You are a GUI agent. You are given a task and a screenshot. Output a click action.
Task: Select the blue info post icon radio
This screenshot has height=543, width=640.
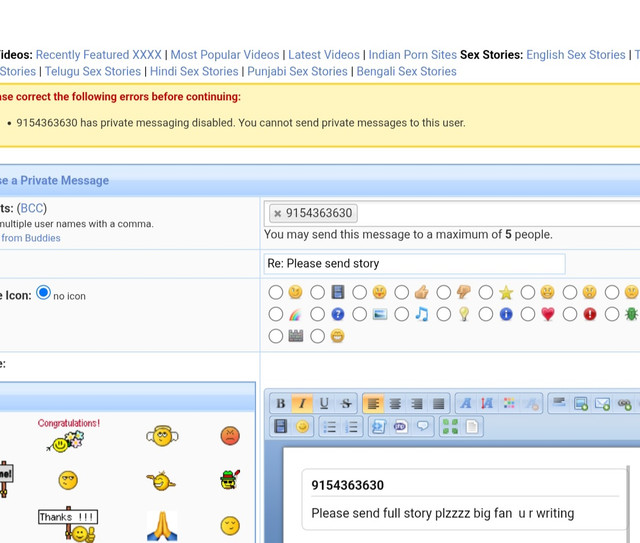pyautogui.click(x=486, y=314)
